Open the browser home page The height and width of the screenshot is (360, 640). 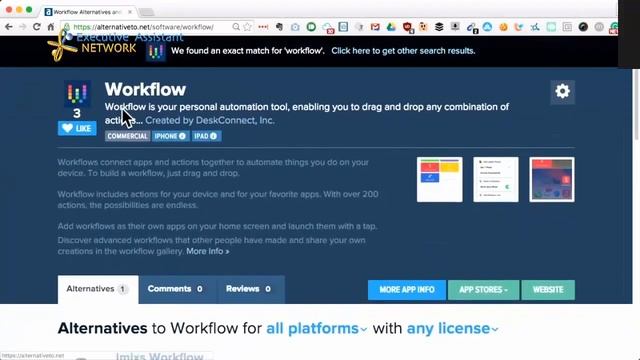pyautogui.click(x=51, y=27)
